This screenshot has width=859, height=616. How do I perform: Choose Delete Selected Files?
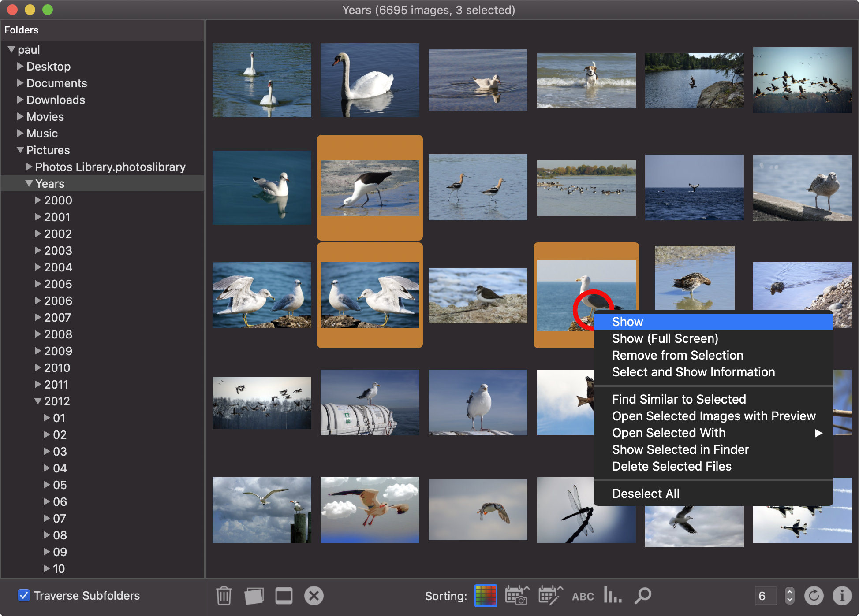[x=713, y=466]
